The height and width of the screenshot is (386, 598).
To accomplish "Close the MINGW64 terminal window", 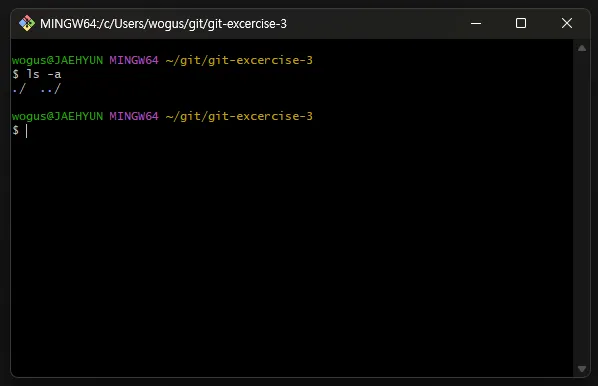I will [x=567, y=24].
